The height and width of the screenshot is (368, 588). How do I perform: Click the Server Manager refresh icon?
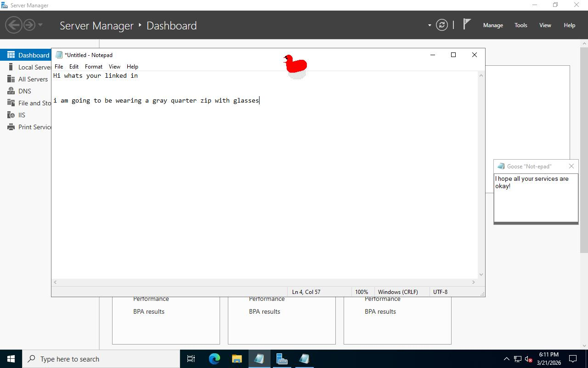(441, 25)
